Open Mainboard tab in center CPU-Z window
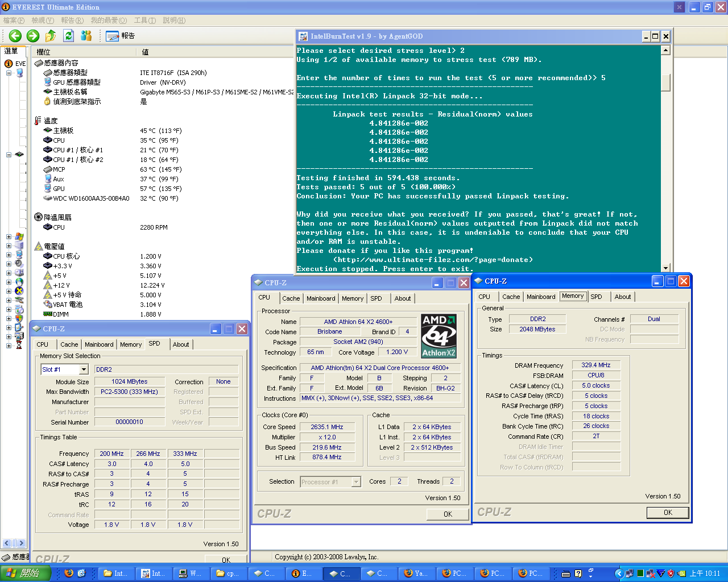 [321, 298]
